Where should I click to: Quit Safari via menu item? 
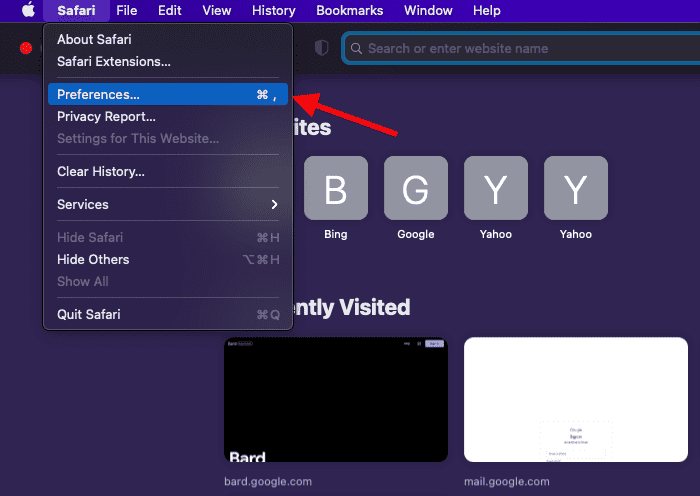pyautogui.click(x=89, y=314)
